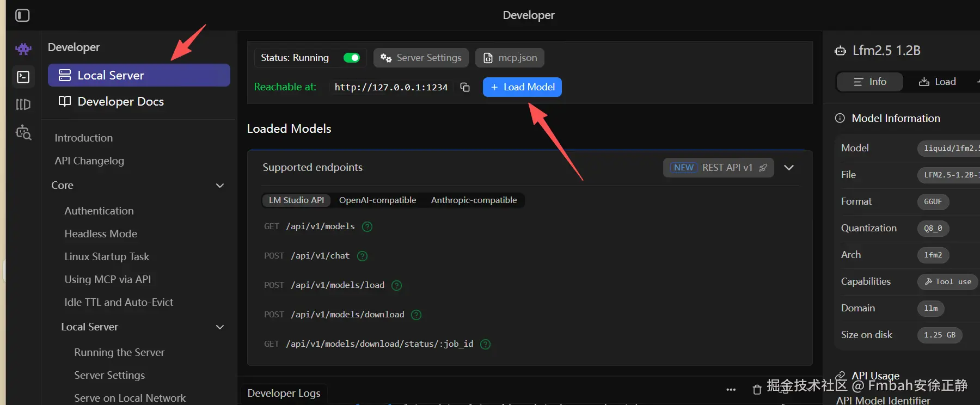Click help icon next to /api/v1/models
The height and width of the screenshot is (405, 980).
click(367, 226)
